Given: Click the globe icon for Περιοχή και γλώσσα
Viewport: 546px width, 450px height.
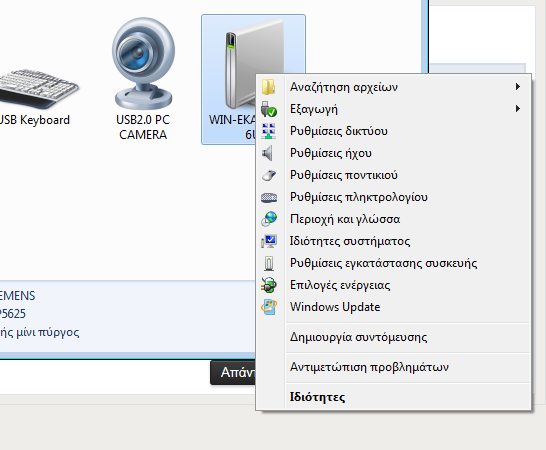Looking at the screenshot, I should tap(269, 219).
